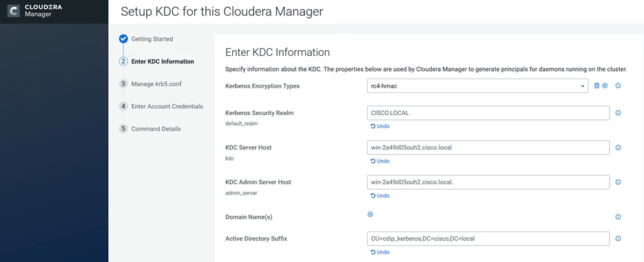Click the Kerberos Encryption Types label

[262, 86]
